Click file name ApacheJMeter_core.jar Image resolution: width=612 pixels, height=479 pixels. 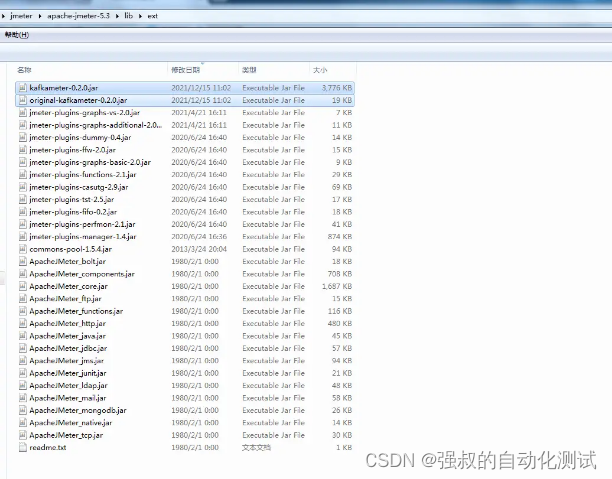(69, 286)
